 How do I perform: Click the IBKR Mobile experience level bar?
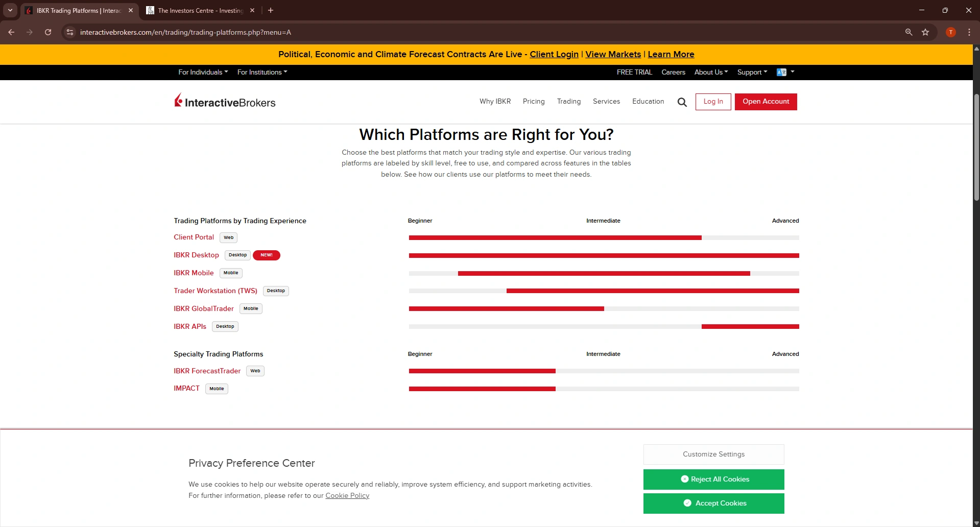pos(604,274)
